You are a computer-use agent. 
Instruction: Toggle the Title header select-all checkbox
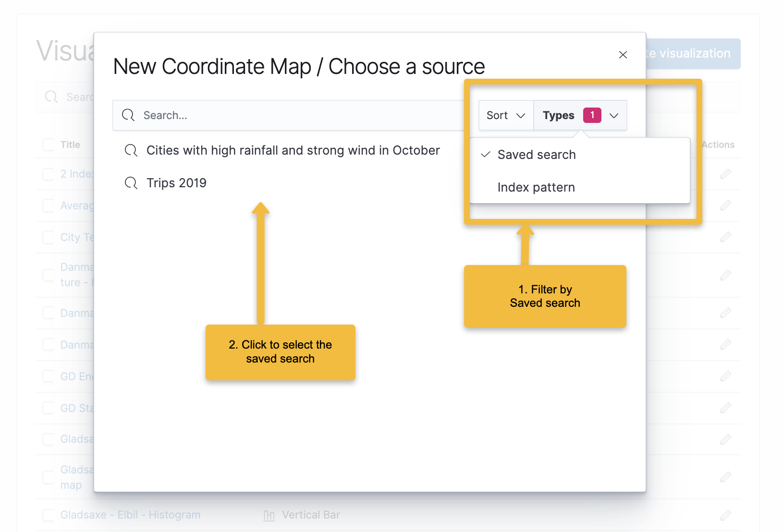coord(48,145)
